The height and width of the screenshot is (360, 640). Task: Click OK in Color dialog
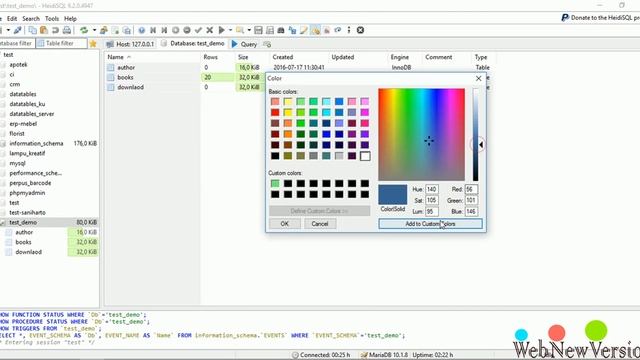click(284, 224)
